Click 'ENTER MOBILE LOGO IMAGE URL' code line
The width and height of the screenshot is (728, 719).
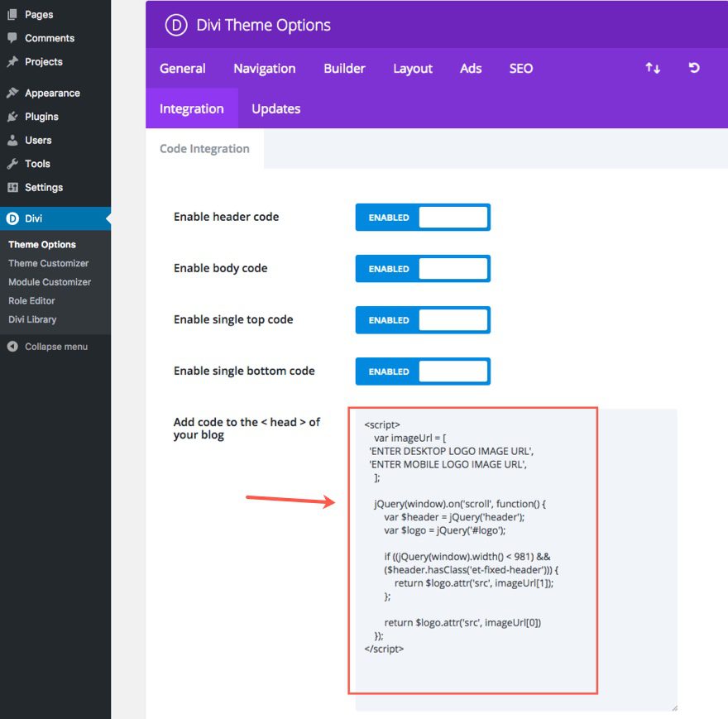(448, 464)
